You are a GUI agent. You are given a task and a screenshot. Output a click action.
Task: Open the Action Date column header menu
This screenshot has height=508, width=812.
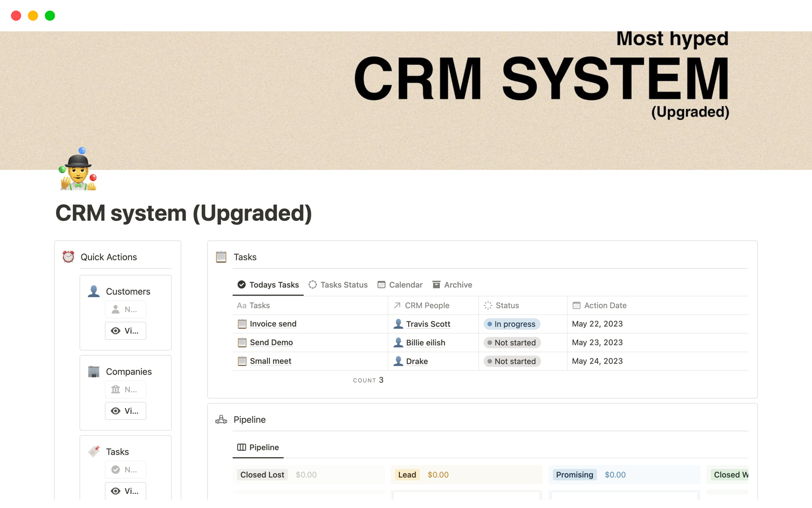pos(605,305)
